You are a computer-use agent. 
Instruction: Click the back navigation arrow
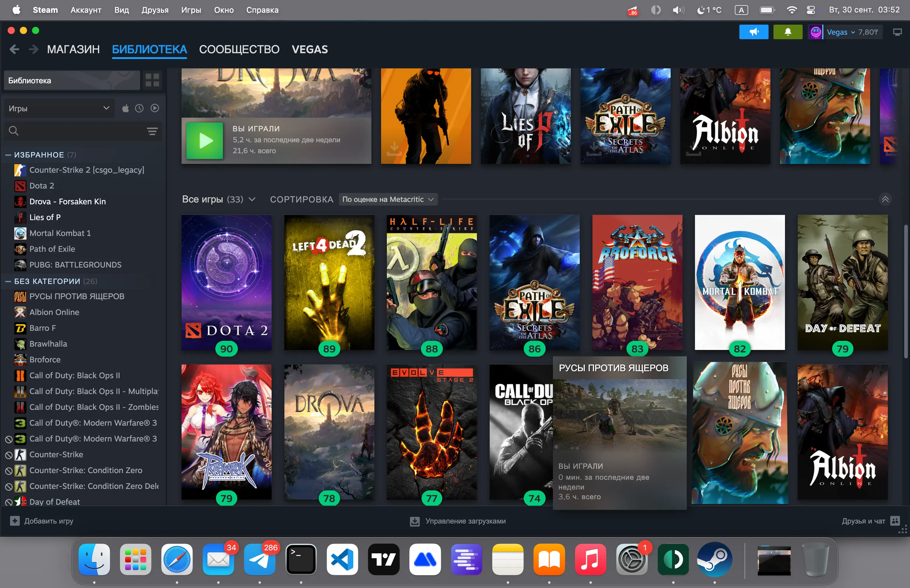(x=14, y=49)
